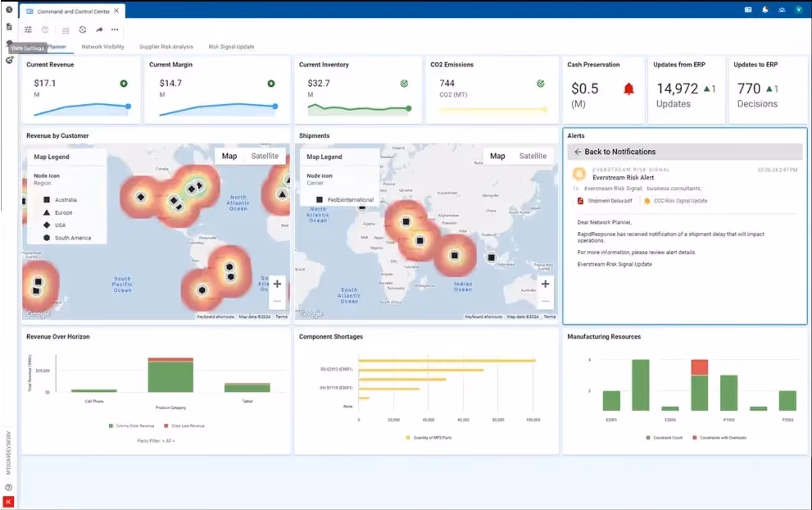Click the FedExInternational carrier legend entry
Viewport: 812px width, 510px height.
[345, 199]
